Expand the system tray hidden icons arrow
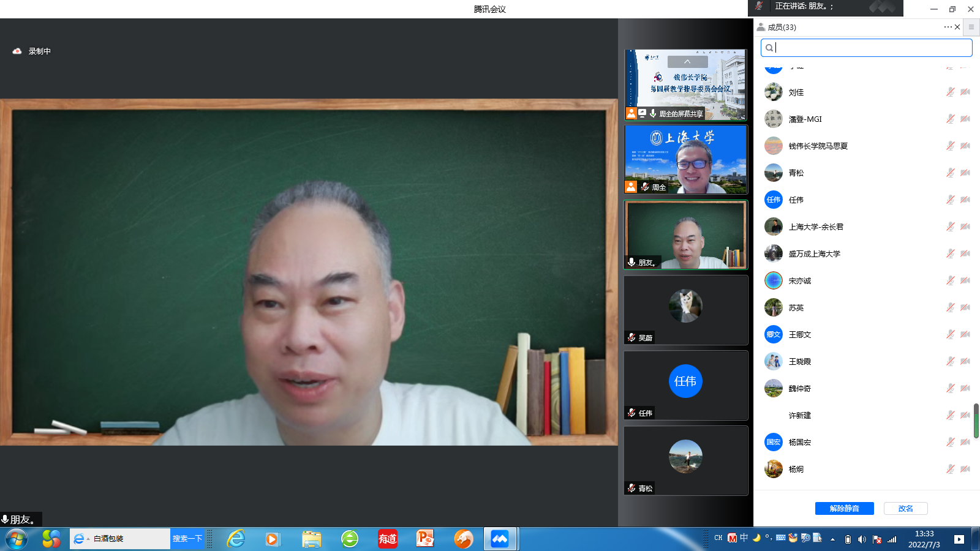Screen dimensions: 980x551 click(x=832, y=539)
